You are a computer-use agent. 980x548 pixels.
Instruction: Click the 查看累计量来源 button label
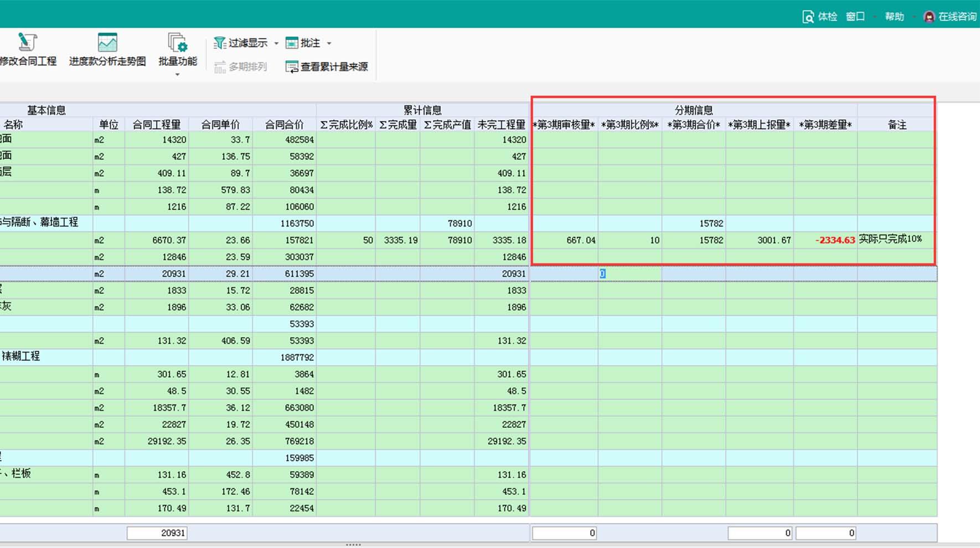coord(334,67)
